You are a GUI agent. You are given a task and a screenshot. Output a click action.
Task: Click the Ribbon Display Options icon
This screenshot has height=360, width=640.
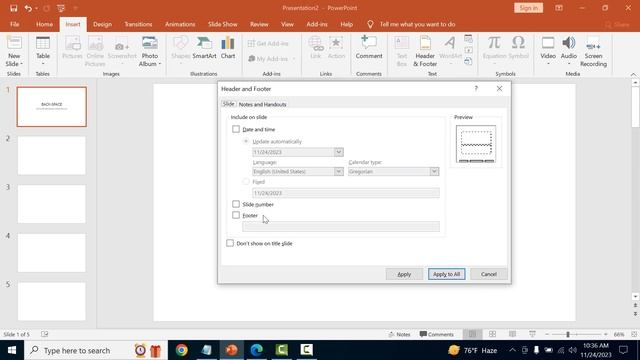(x=559, y=8)
